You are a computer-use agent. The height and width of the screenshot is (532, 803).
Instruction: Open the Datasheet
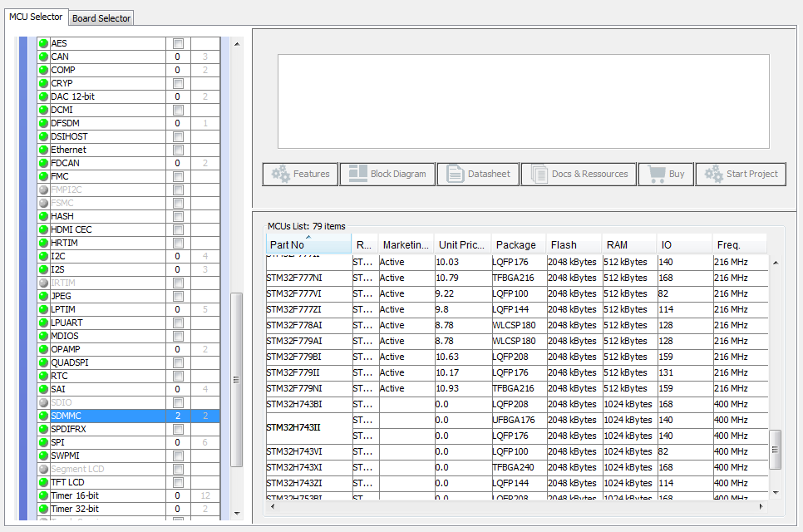coord(478,174)
